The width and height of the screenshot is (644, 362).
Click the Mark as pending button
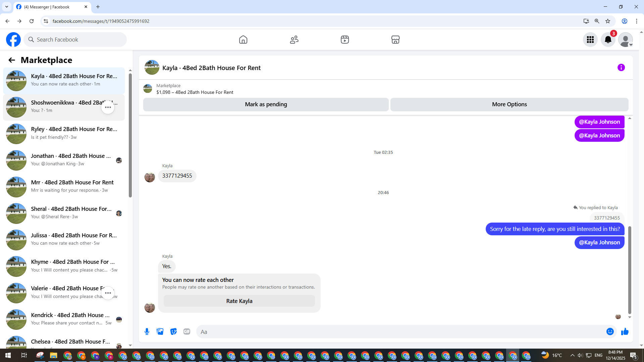point(266,104)
